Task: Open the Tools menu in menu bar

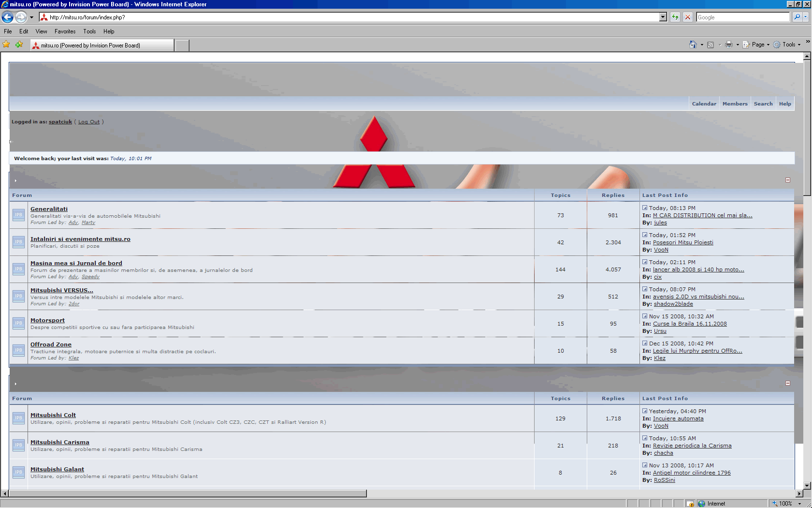Action: [89, 31]
